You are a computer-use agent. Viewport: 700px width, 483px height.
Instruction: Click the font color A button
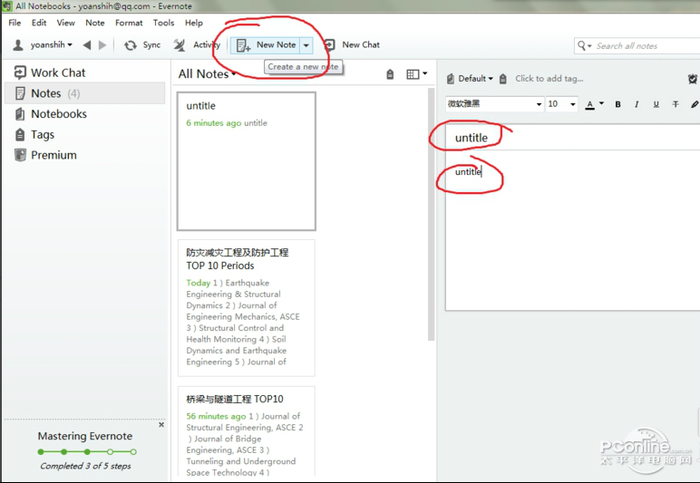(590, 104)
